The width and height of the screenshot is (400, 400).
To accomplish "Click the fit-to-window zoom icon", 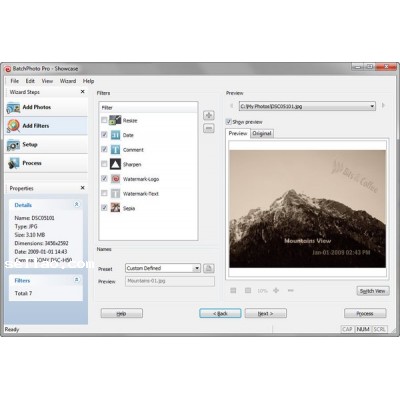I will click(x=233, y=291).
